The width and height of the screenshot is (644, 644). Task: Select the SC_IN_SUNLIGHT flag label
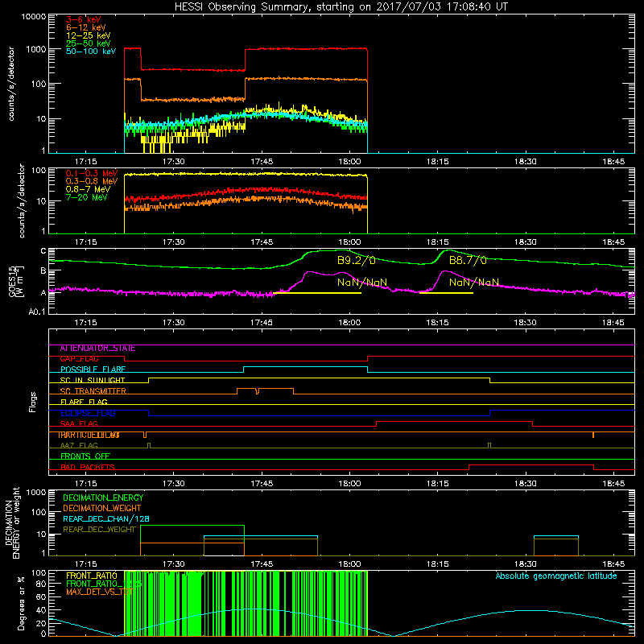tap(93, 380)
